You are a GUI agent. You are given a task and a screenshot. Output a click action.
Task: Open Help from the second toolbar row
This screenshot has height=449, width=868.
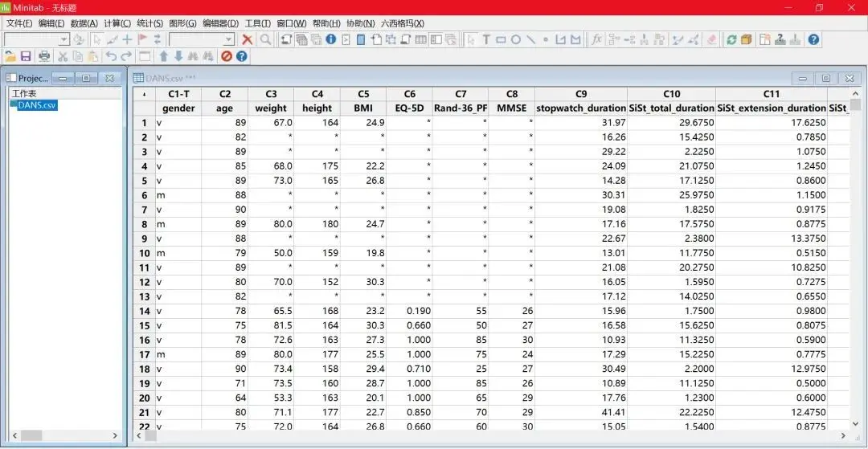[x=241, y=56]
